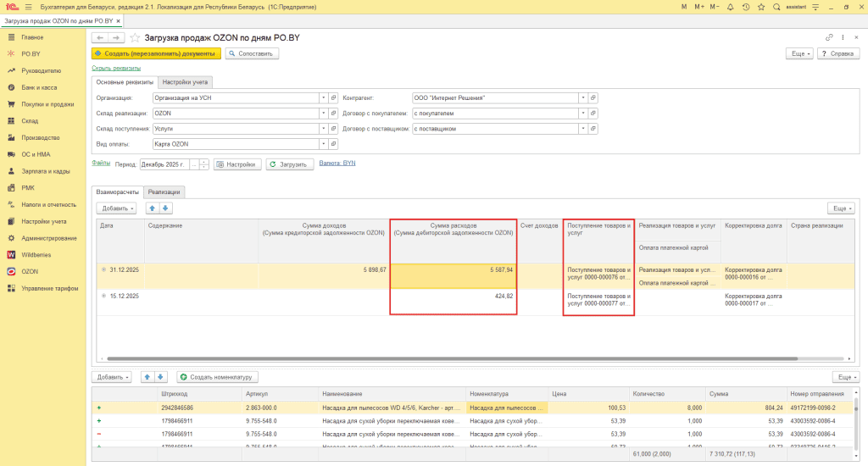Select the Основные реквизиты tab
The image size is (868, 466).
(x=125, y=82)
